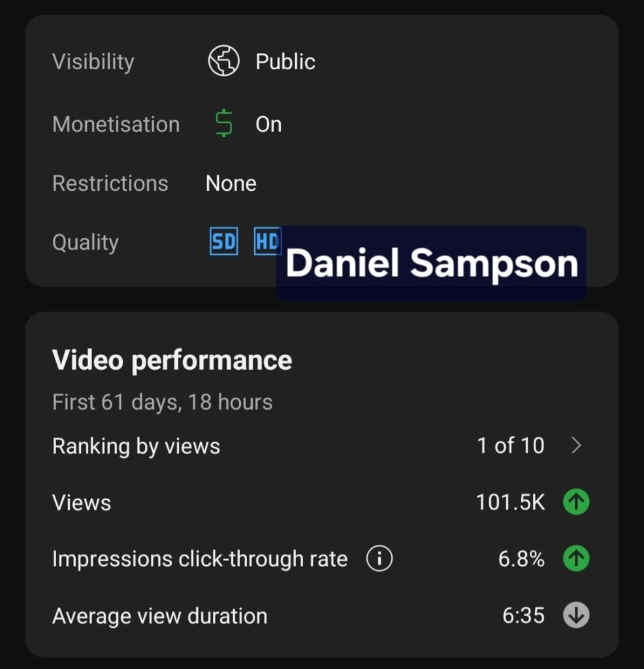Click the info icon beside click-through rate
The image size is (644, 669).
379,559
